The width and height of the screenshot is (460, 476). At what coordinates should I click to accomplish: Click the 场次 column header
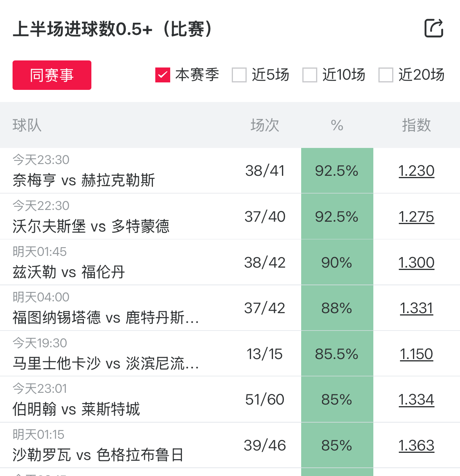265,125
